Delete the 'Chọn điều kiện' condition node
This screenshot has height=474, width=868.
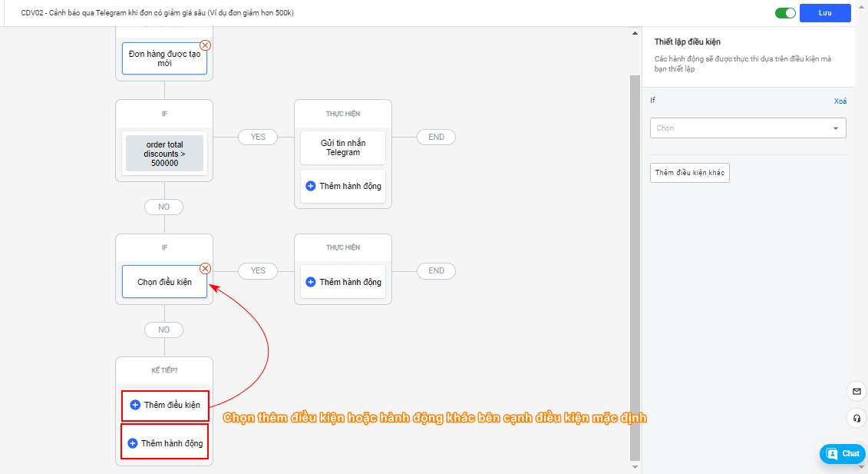click(205, 268)
